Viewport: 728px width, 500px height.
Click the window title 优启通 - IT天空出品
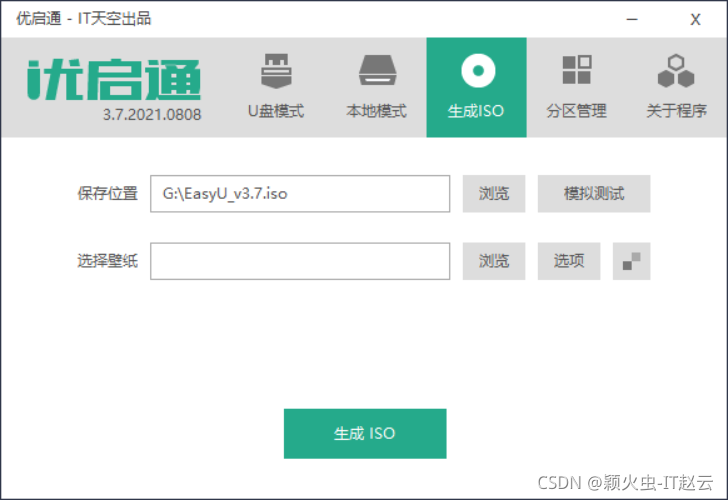click(84, 19)
